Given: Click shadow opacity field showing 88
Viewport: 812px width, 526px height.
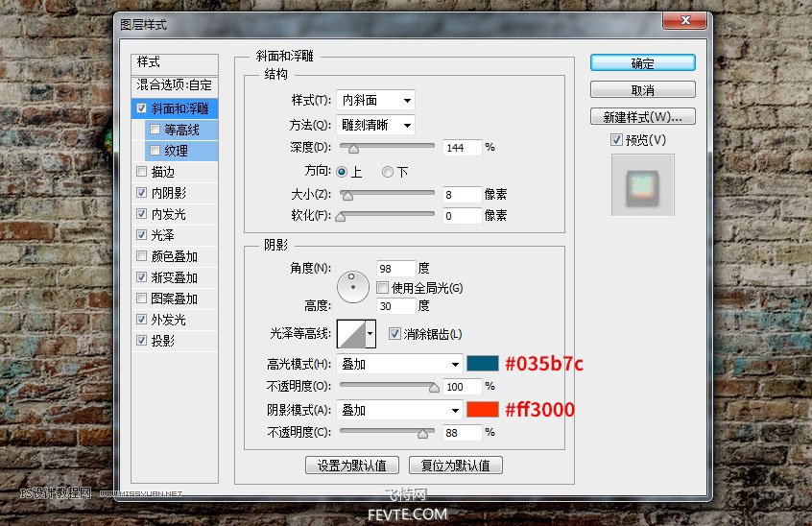Looking at the screenshot, I should pos(462,433).
